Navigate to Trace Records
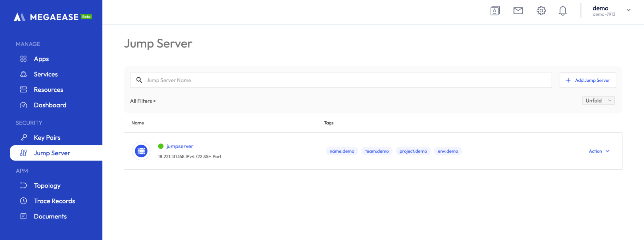644x240 pixels. 54,201
